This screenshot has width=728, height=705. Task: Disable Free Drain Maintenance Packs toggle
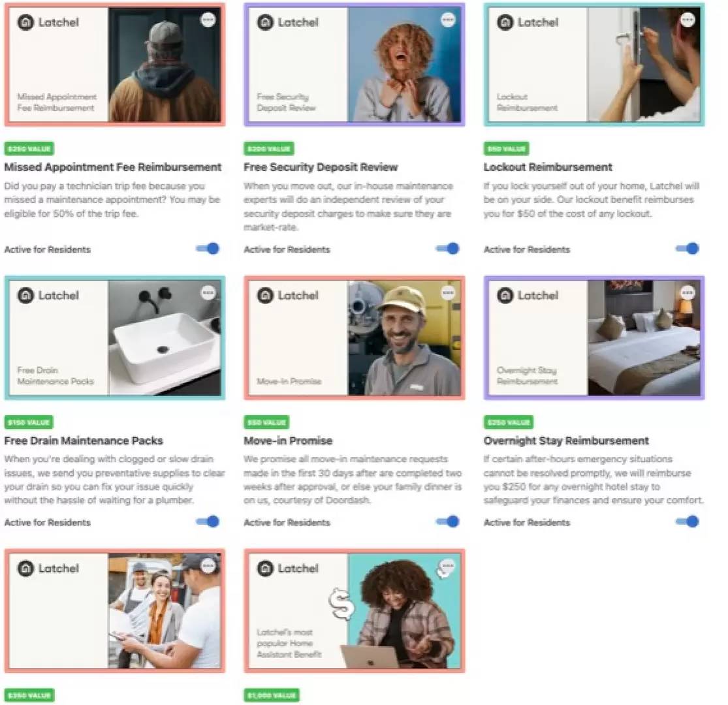click(x=208, y=522)
